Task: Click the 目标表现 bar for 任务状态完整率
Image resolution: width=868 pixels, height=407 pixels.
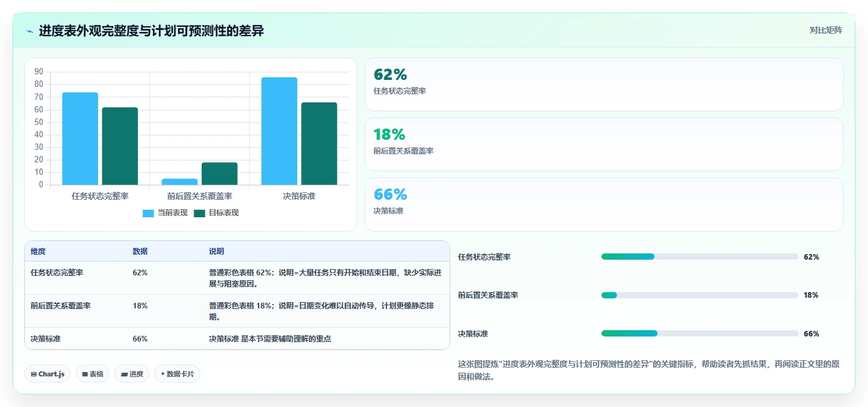Action: click(x=120, y=146)
